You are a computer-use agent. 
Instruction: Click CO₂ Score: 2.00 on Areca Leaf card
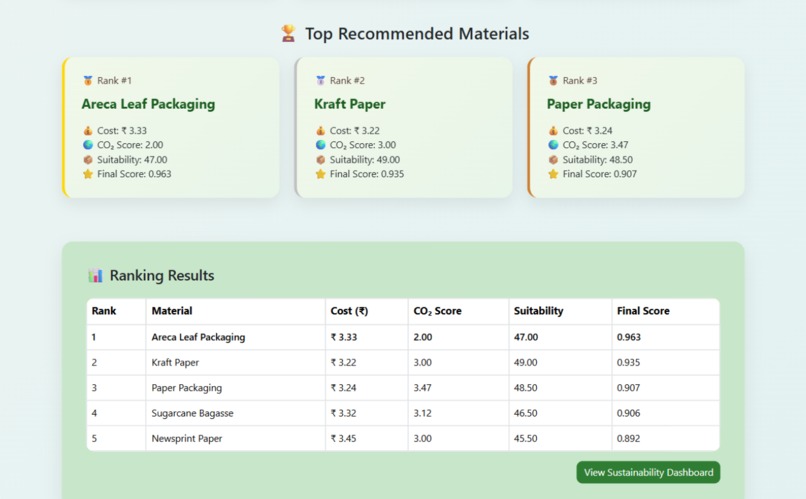130,145
